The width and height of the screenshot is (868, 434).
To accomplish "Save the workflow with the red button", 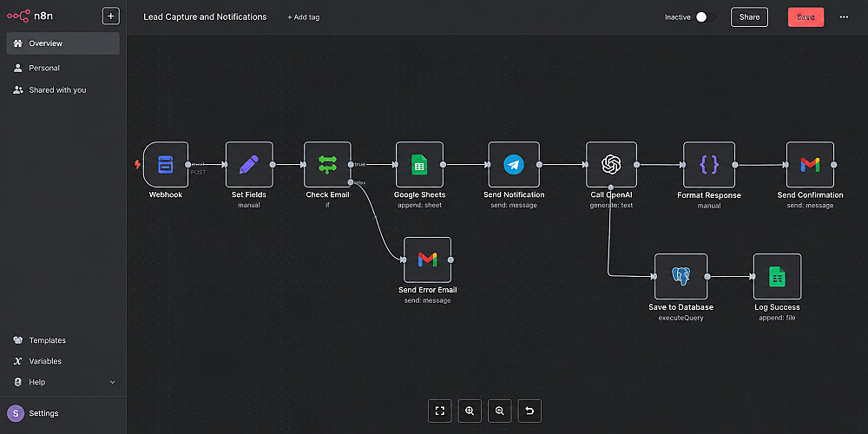I will (806, 17).
